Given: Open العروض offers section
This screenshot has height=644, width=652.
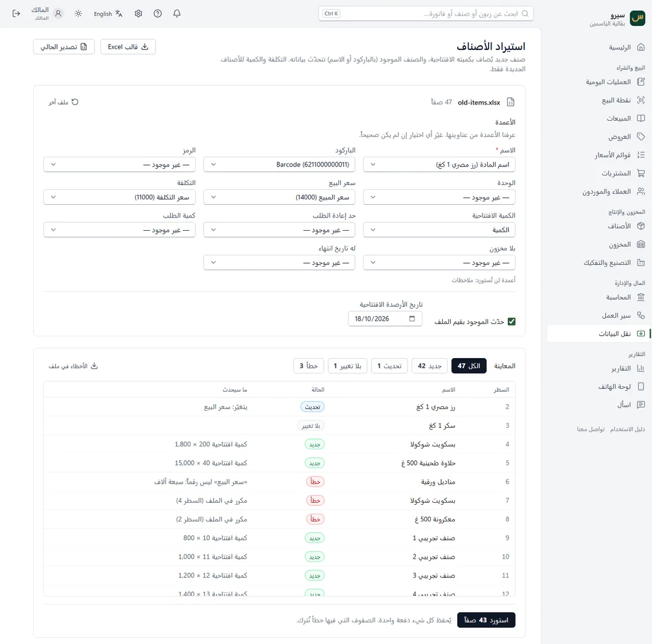Looking at the screenshot, I should [626, 137].
